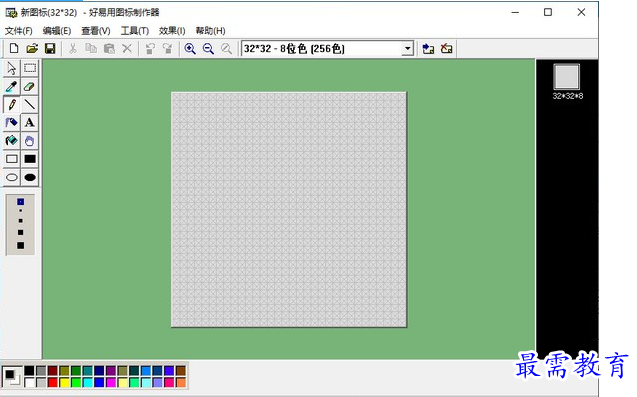Select the filled ellipse shape tool
Image resolution: width=637 pixels, height=397 pixels.
pyautogui.click(x=30, y=177)
